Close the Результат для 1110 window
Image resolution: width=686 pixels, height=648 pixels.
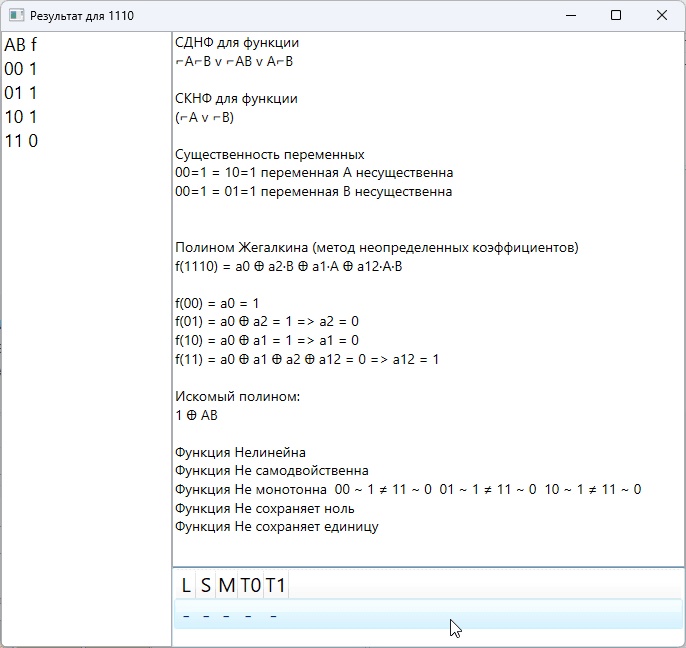click(662, 16)
